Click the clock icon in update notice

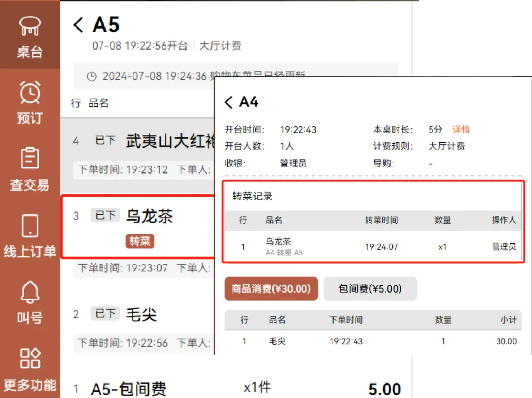pos(91,77)
